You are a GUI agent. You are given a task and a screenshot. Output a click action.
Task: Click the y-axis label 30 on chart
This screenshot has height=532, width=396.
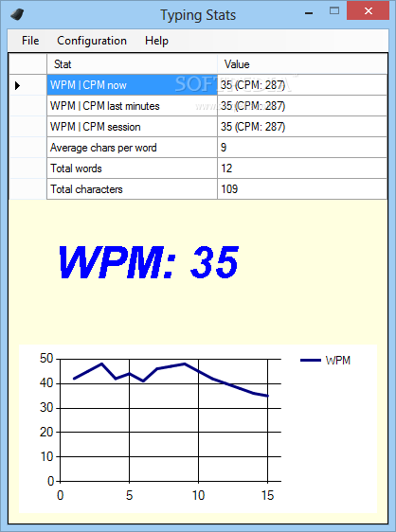46,408
